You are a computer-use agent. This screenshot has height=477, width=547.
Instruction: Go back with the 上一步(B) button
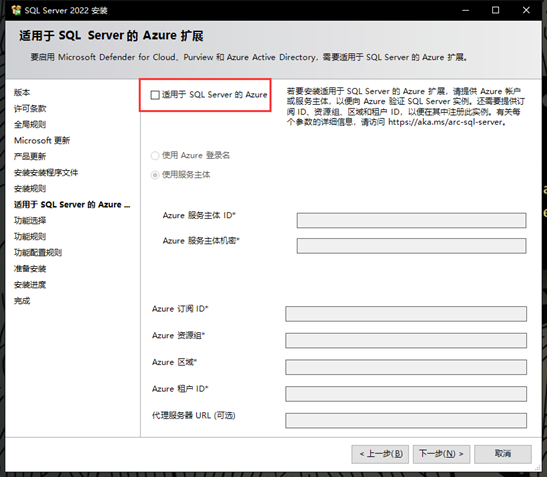[x=380, y=454]
